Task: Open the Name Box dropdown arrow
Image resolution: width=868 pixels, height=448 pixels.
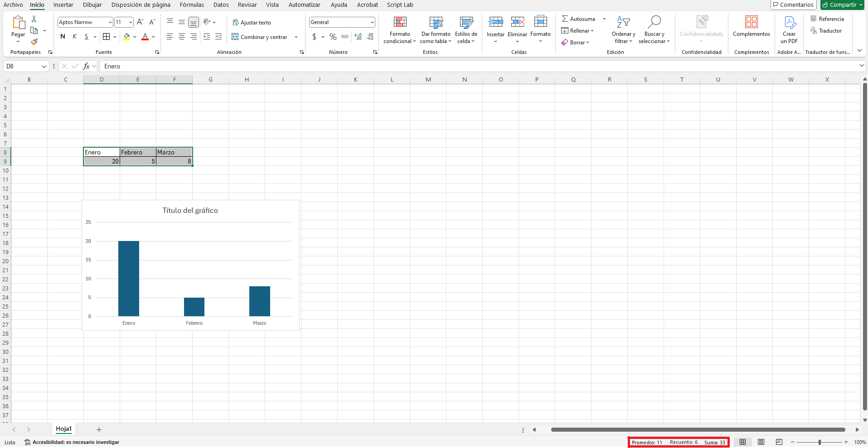Action: pos(44,67)
